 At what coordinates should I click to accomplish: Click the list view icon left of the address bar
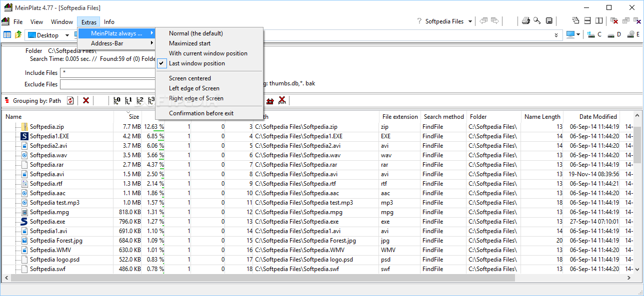pyautogui.click(x=7, y=35)
